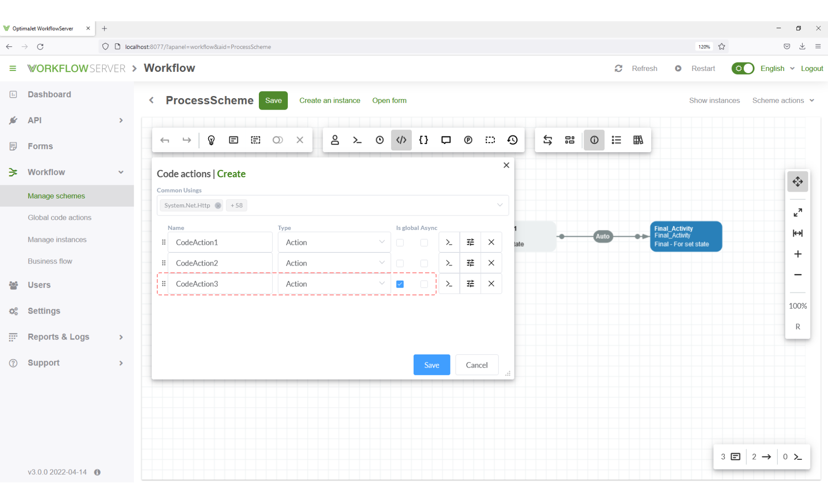Viewport: 828px width, 504px height.
Task: Open the Scheme actions dropdown
Action: pyautogui.click(x=783, y=101)
